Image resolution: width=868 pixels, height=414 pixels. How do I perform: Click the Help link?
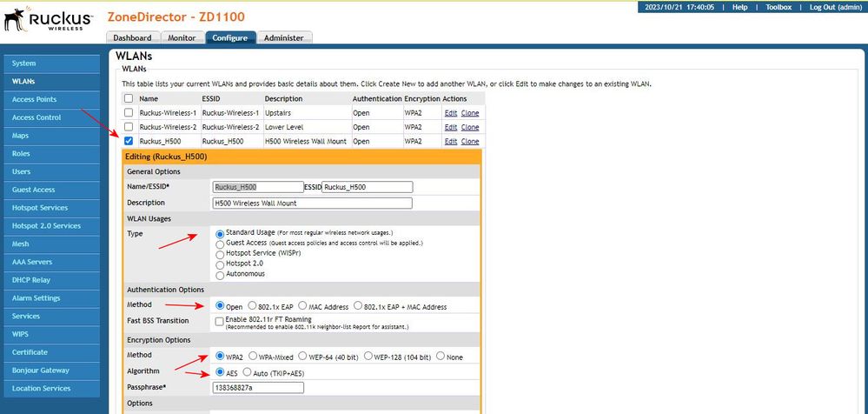[x=739, y=7]
